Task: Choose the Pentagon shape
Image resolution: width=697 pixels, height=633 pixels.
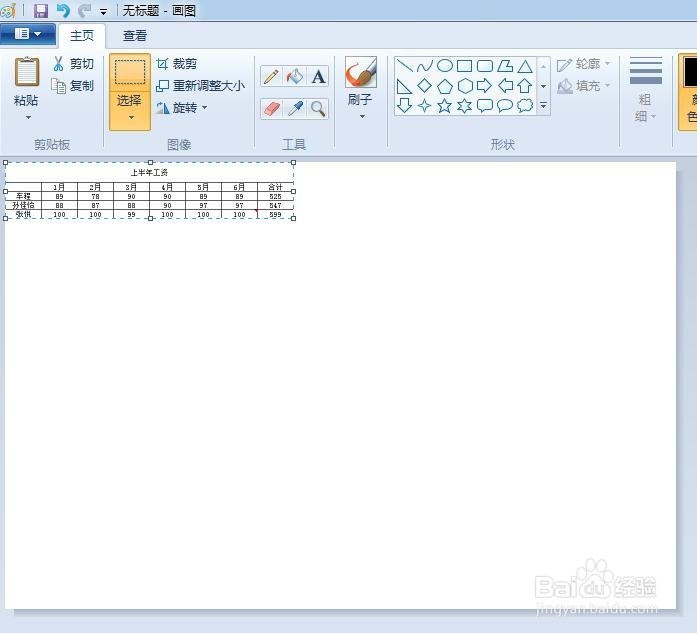Action: tap(445, 86)
